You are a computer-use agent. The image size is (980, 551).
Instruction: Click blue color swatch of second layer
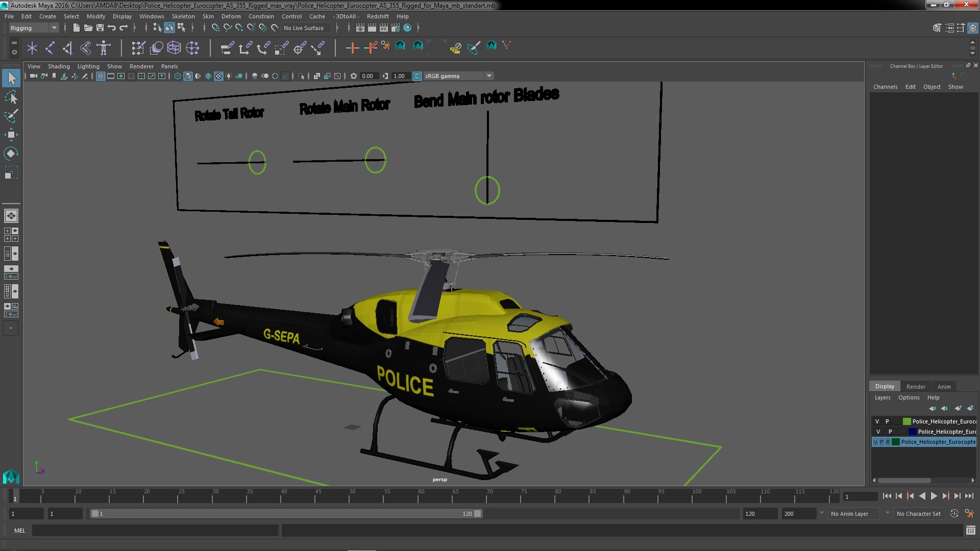(913, 432)
